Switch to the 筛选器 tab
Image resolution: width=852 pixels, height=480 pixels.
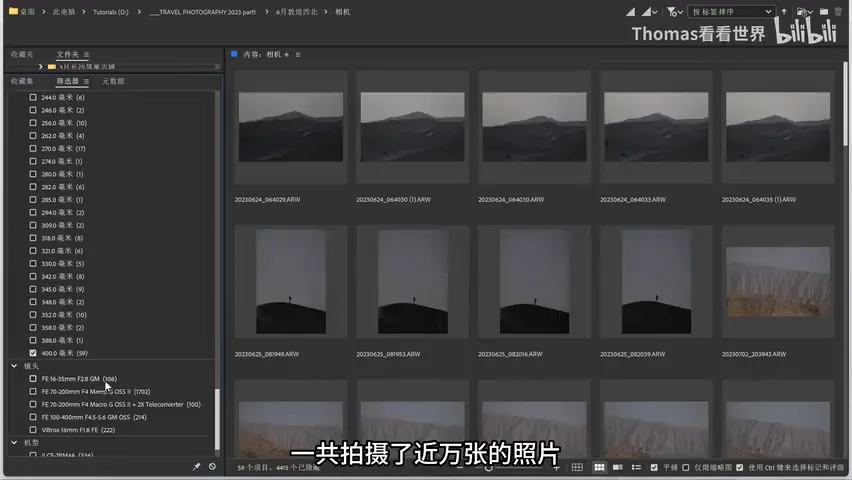pyautogui.click(x=68, y=81)
